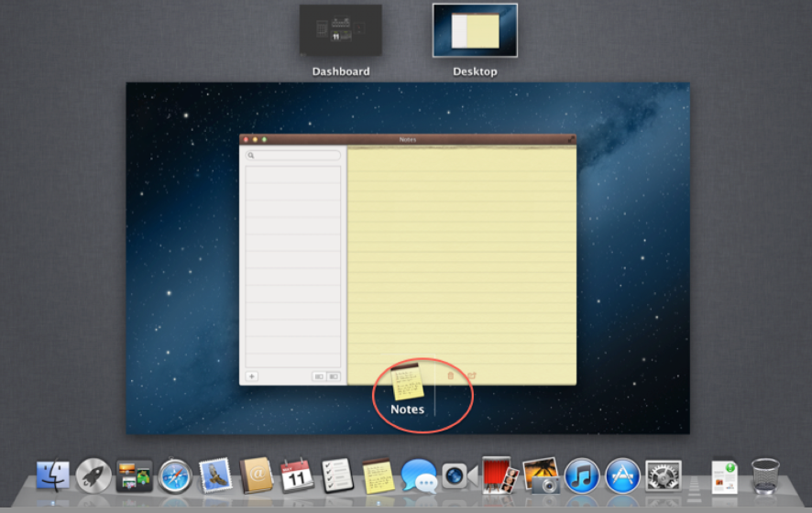Image resolution: width=812 pixels, height=513 pixels.
Task: Open System Preferences gear in Dock
Action: point(663,476)
